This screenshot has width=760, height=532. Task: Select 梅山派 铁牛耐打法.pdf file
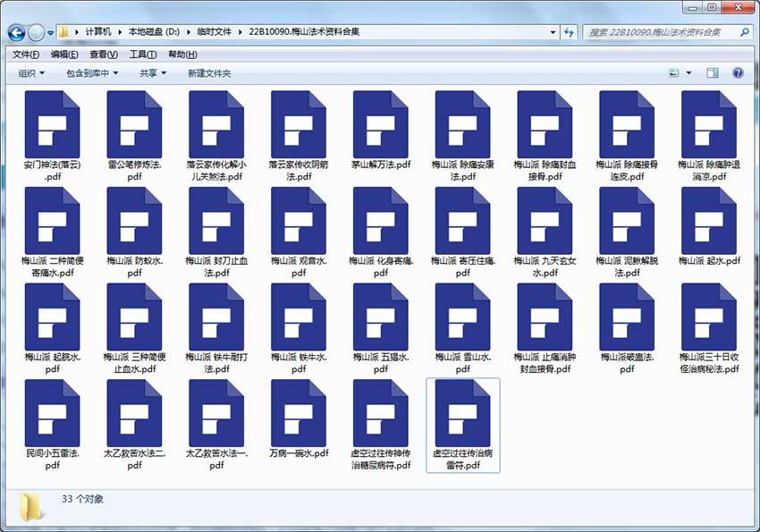216,328
